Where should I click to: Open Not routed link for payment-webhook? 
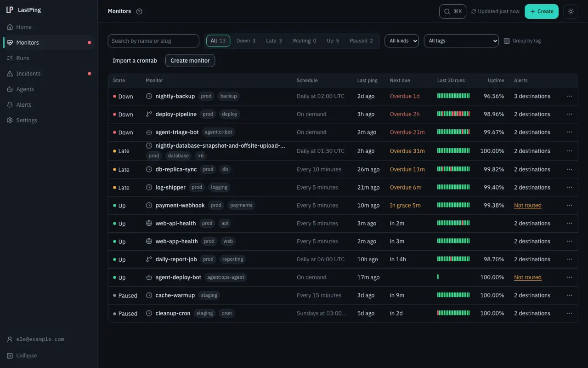coord(528,206)
